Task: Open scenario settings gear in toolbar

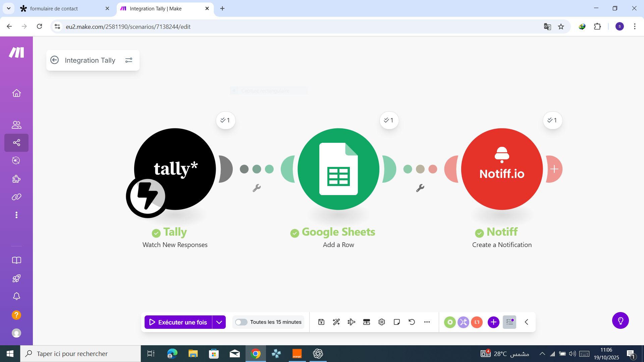Action: point(381,322)
